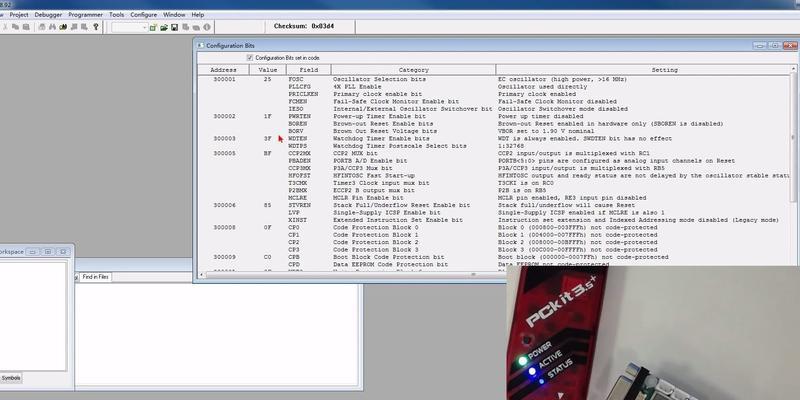The image size is (800, 400).
Task: Click the Find in Files toolbar icon
Action: point(63,27)
